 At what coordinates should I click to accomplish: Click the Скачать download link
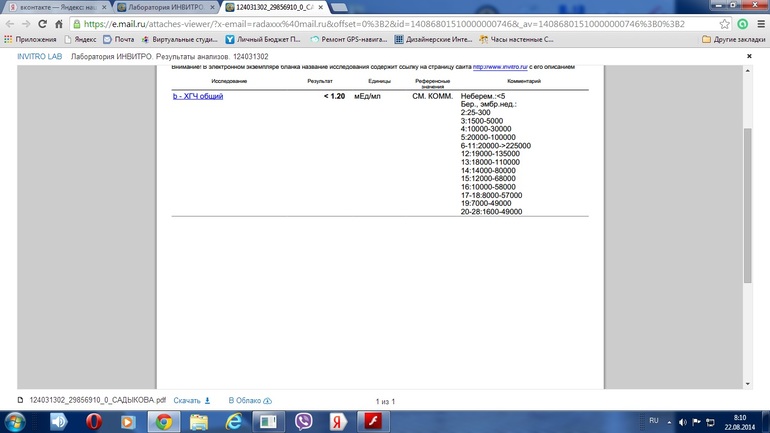(191, 401)
